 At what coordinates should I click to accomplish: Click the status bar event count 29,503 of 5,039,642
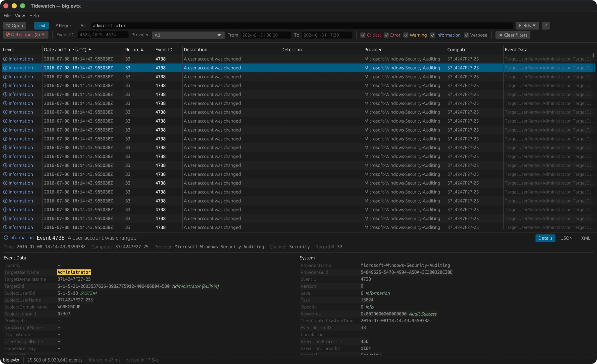(x=55, y=360)
